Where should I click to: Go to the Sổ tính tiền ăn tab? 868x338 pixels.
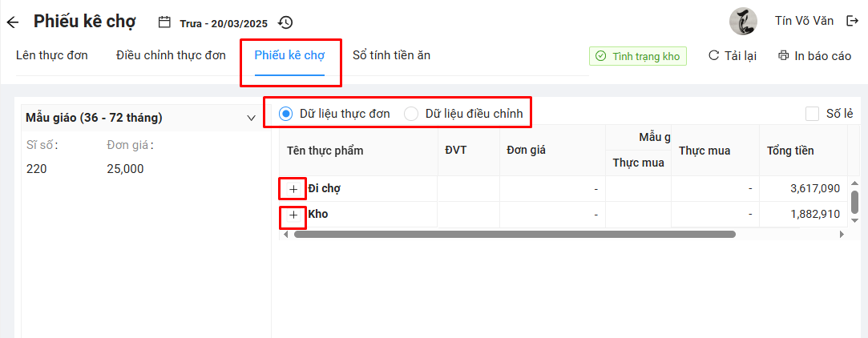(x=391, y=55)
